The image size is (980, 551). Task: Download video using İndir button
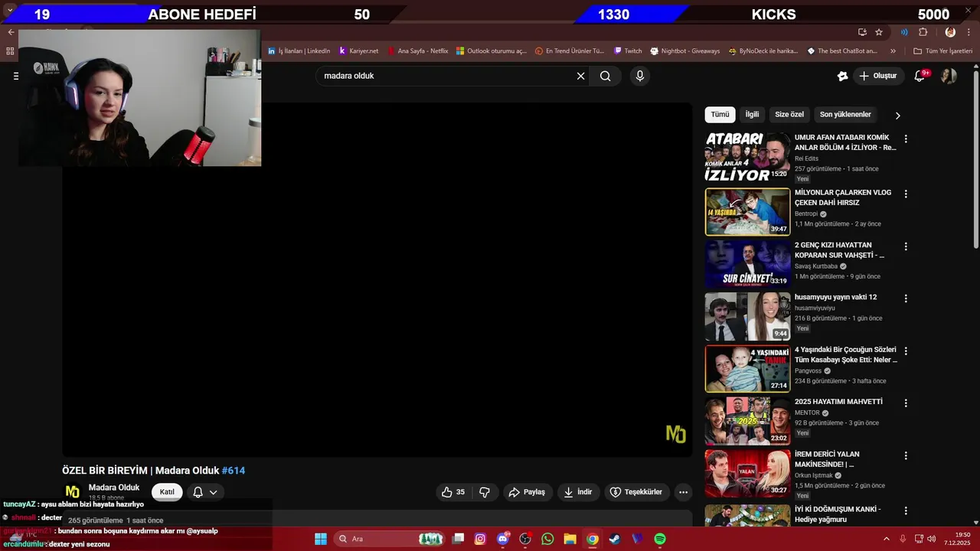click(578, 492)
